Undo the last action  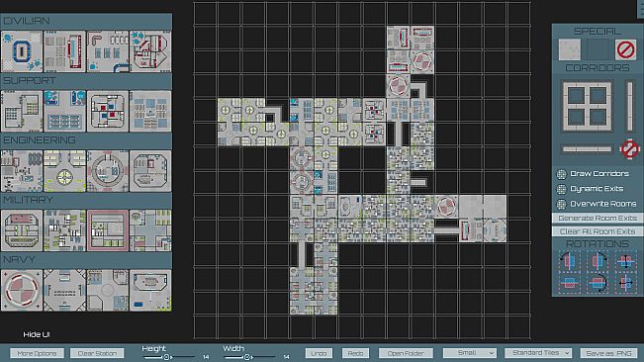319,353
